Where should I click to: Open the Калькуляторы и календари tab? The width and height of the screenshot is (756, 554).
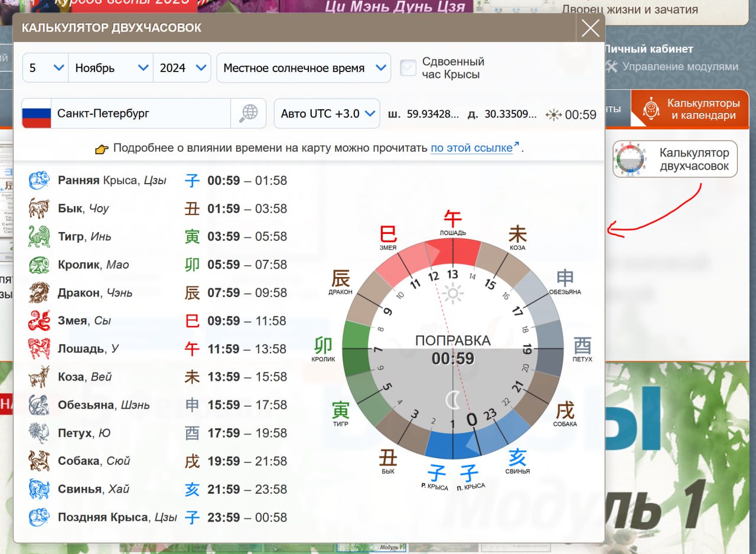tap(690, 109)
